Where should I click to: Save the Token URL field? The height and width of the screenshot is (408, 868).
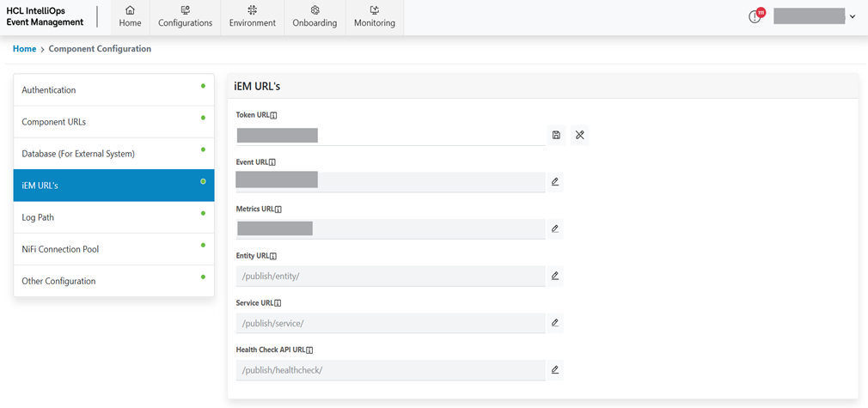click(556, 135)
